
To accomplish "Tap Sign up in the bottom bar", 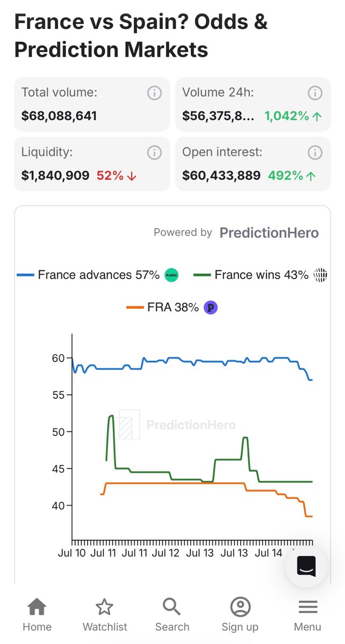I will coord(240,616).
